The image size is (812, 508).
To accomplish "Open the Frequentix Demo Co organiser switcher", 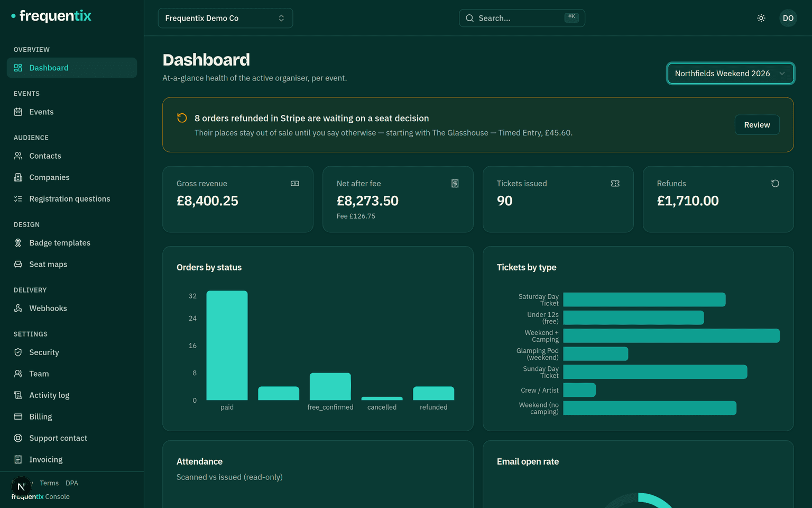I will 225,18.
